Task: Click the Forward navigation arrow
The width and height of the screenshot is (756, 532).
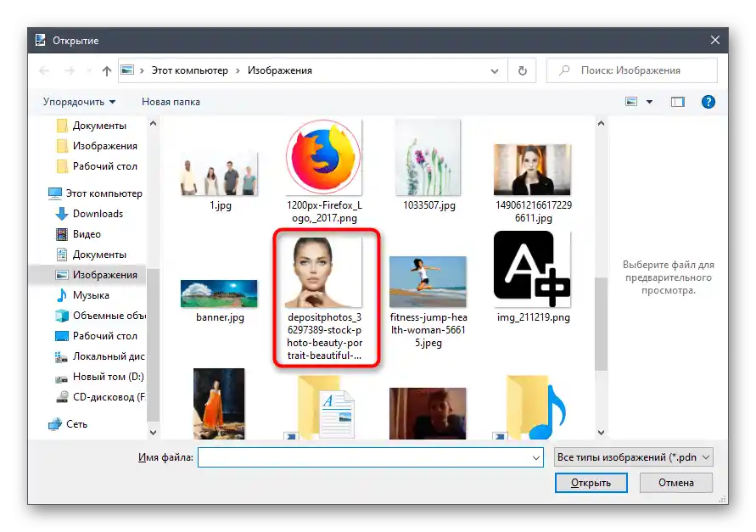Action: pos(70,71)
